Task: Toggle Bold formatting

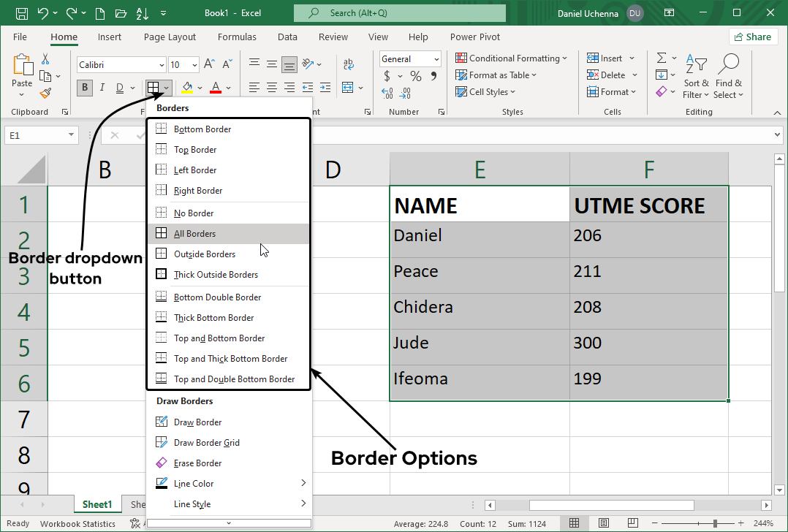Action: point(85,88)
